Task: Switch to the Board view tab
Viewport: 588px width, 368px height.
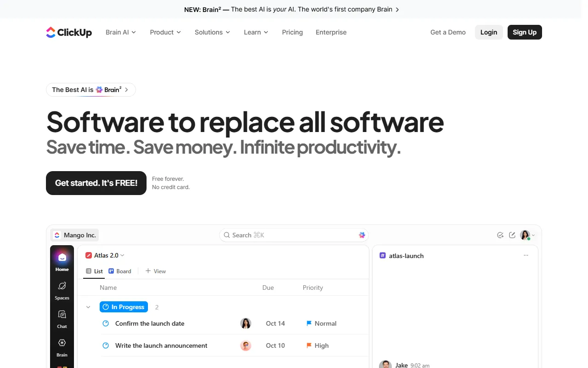Action: pyautogui.click(x=120, y=271)
